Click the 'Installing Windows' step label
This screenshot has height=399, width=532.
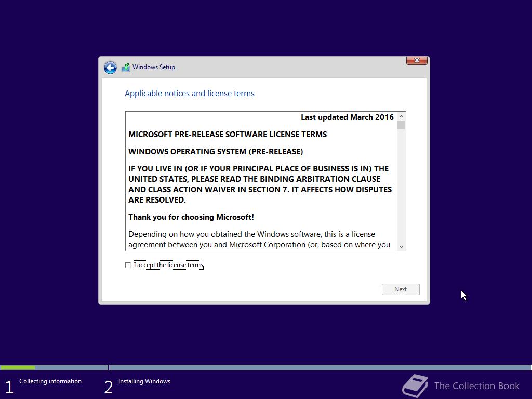144,381
